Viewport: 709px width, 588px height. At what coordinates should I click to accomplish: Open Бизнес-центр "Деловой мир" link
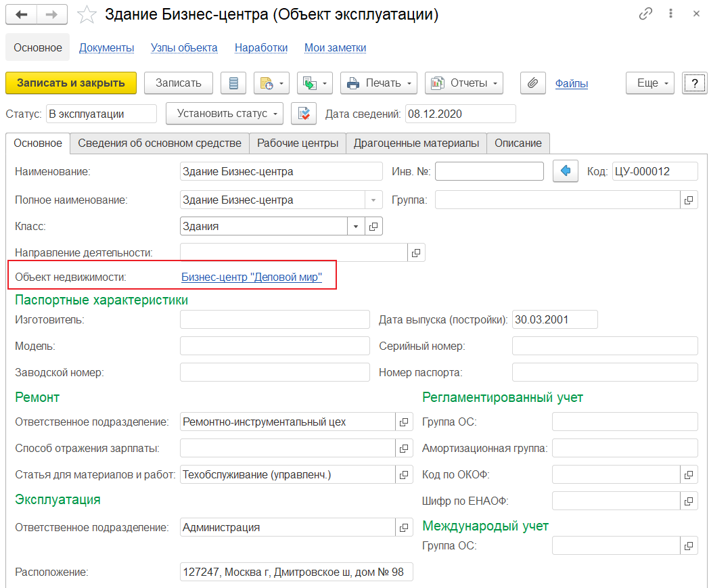point(252,277)
